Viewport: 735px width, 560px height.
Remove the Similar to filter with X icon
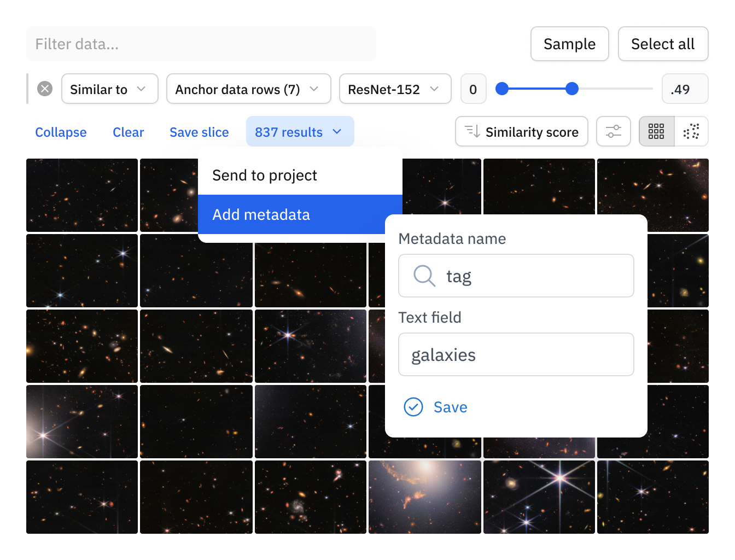(x=45, y=89)
